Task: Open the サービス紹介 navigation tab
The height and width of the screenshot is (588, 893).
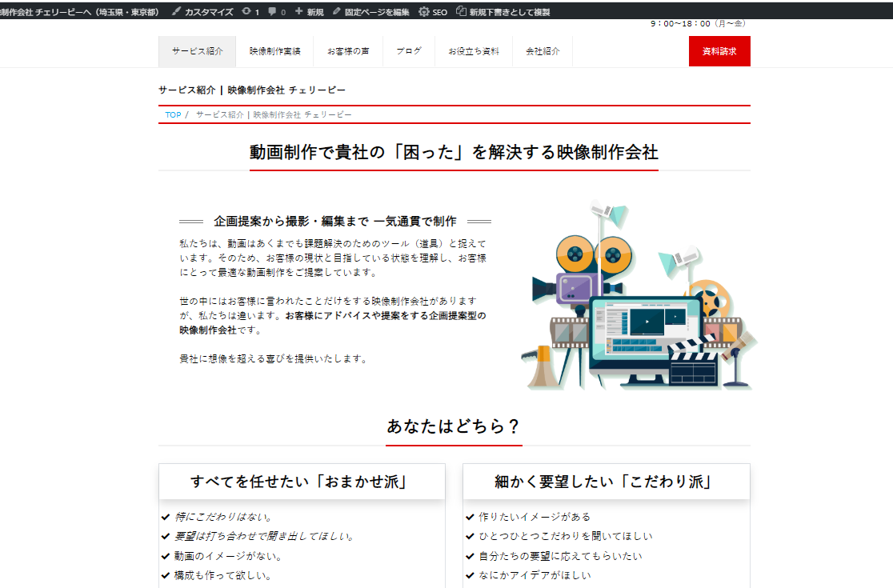Action: [x=197, y=51]
